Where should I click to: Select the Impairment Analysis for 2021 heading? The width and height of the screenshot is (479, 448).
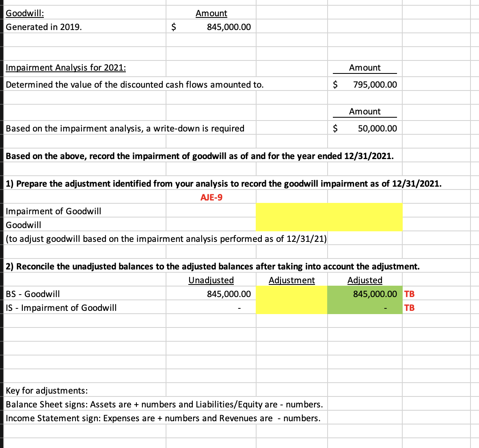click(65, 67)
